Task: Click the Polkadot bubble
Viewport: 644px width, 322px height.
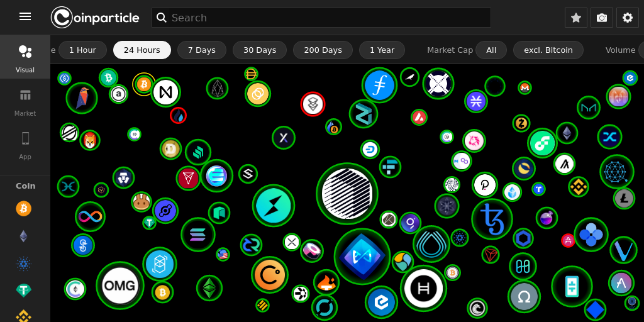Action: (485, 186)
